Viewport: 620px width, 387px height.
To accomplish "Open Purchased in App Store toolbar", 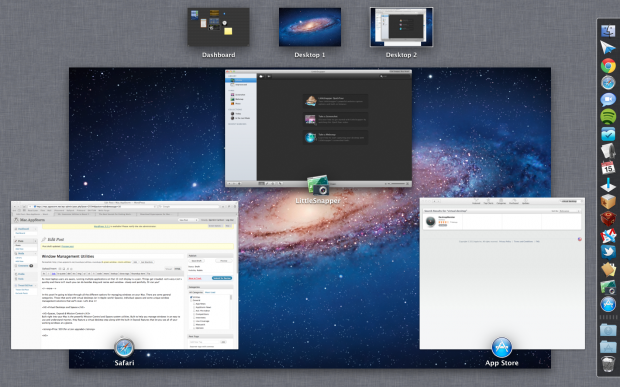I will (514, 202).
